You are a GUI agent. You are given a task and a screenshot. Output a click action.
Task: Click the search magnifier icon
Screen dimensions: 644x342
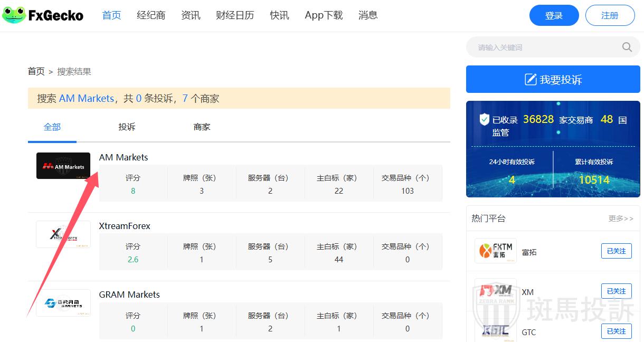point(627,47)
